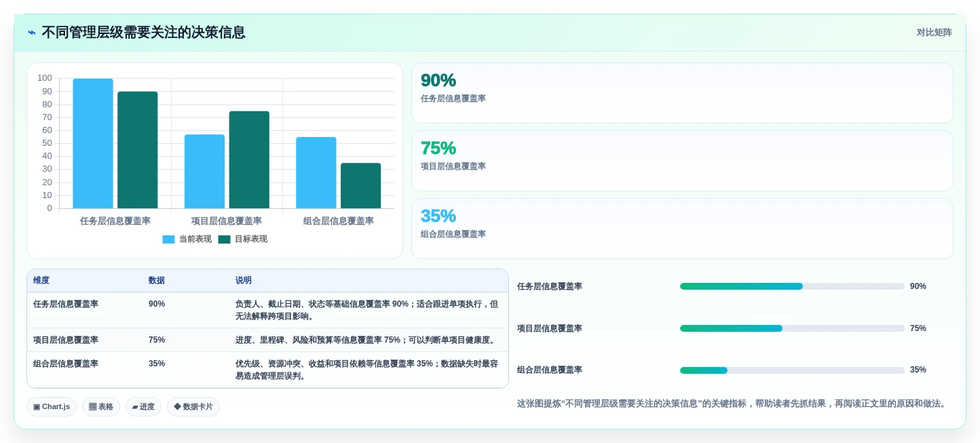Click the y-axis value 0 on the chart

(50, 208)
